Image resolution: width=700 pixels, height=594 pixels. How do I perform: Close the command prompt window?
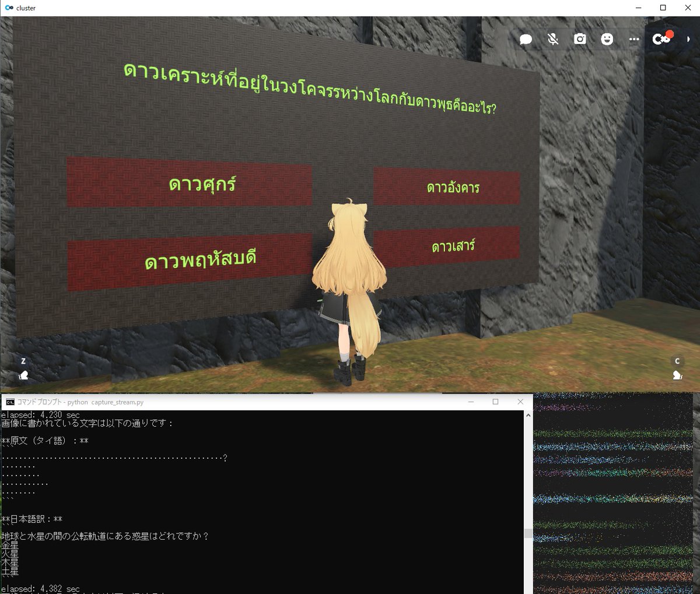coord(520,402)
